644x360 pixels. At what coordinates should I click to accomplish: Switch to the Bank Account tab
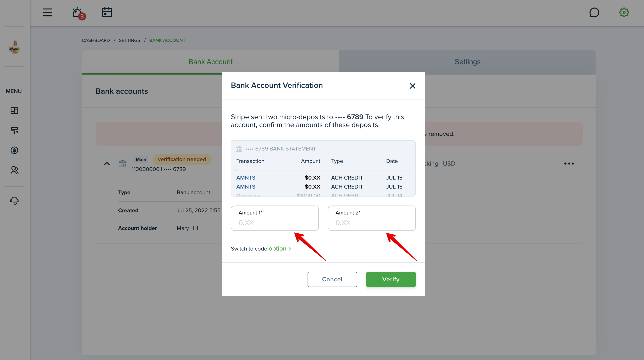click(x=211, y=62)
